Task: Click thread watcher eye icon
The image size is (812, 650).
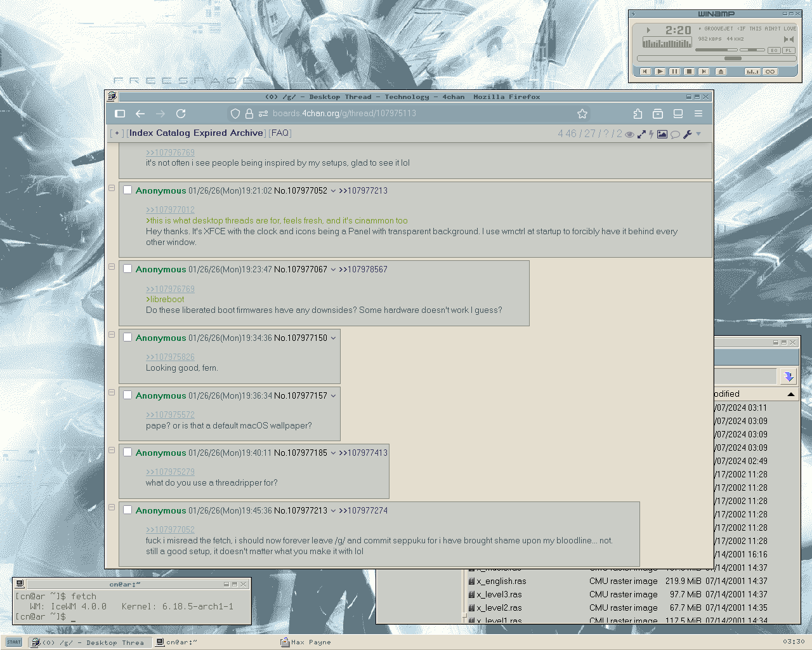Action: point(629,134)
